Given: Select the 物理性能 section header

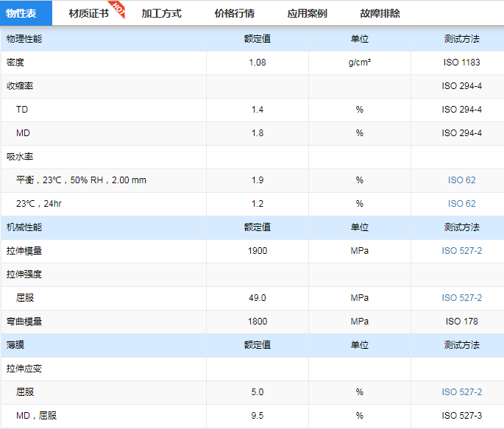Looking at the screenshot, I should pos(25,39).
